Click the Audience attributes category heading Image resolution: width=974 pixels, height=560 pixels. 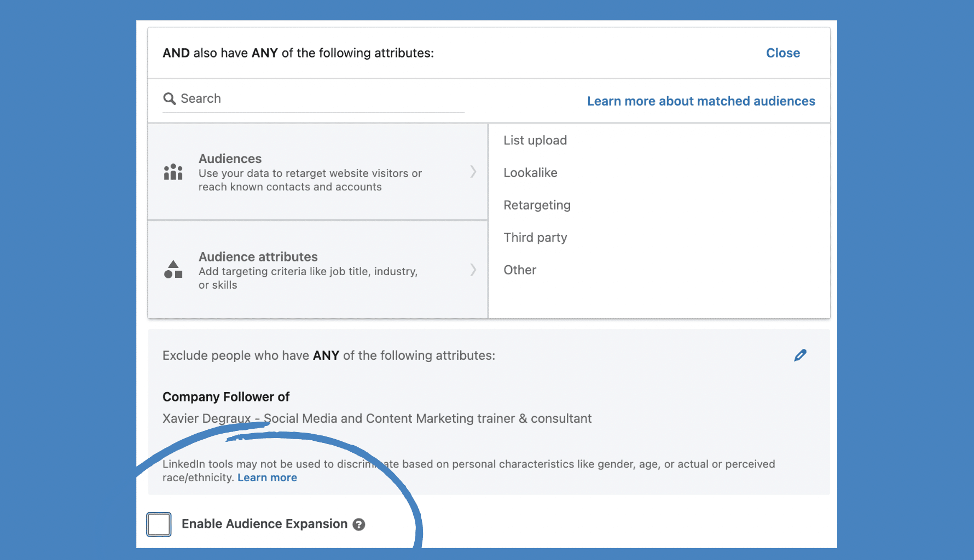click(x=258, y=257)
